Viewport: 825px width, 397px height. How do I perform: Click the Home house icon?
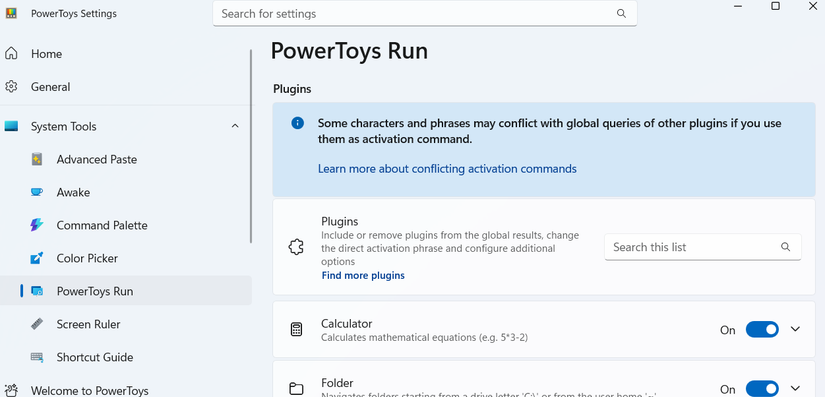(11, 54)
